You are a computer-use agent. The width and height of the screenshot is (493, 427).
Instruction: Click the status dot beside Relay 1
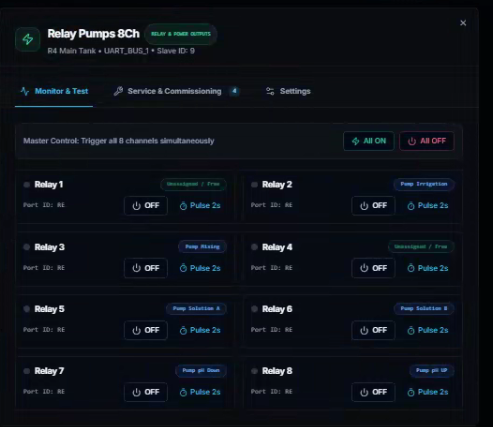point(27,185)
